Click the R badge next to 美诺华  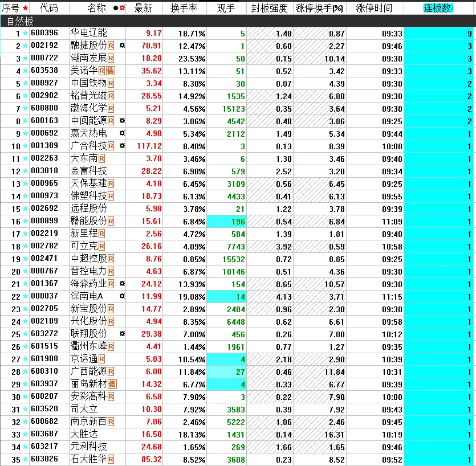(101, 71)
